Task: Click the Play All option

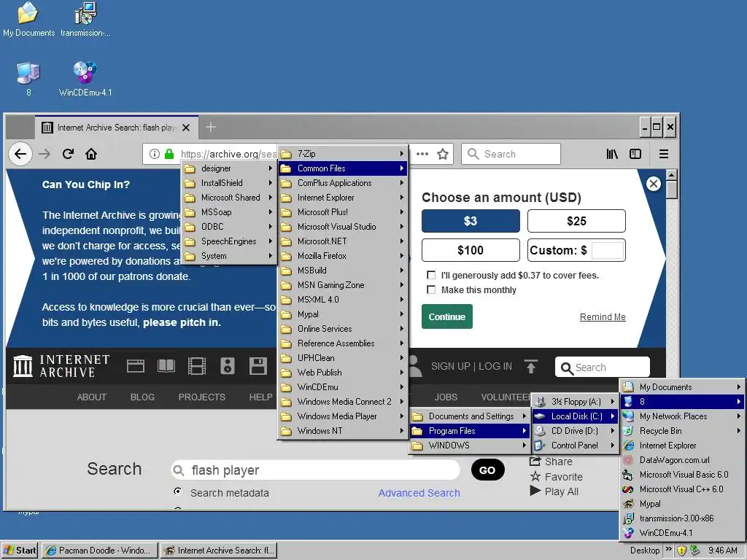Action: (554, 491)
